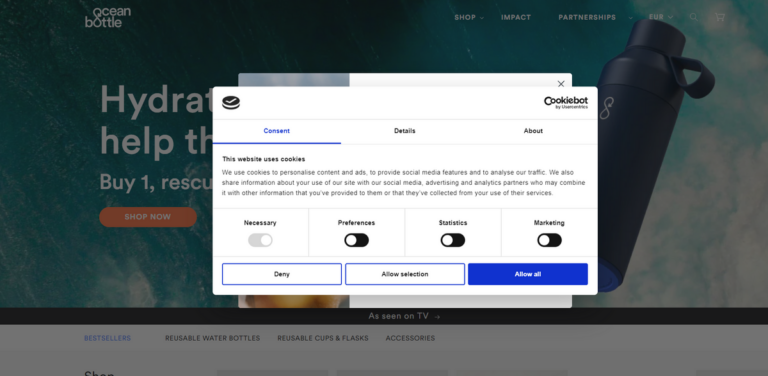The image size is (768, 376).
Task: Enable the Statistics cookie switch
Action: [453, 240]
